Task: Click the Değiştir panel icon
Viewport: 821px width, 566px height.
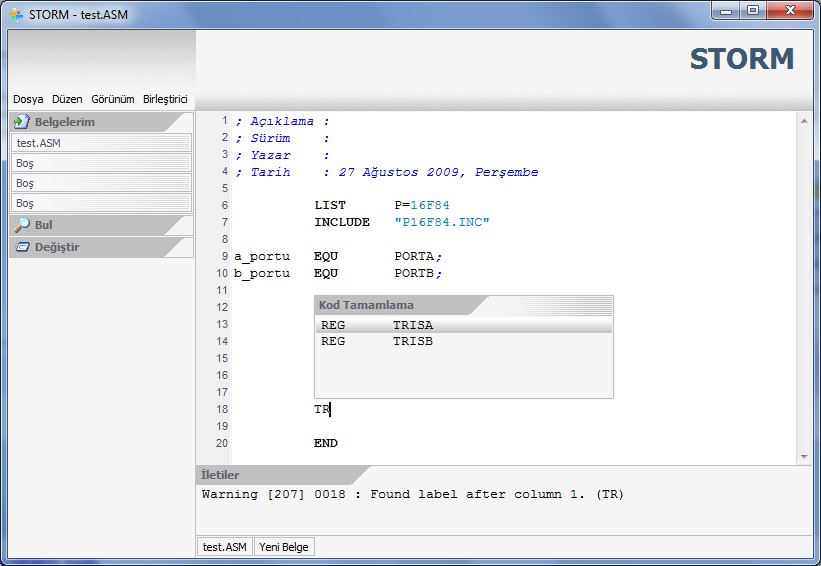Action: (x=21, y=247)
